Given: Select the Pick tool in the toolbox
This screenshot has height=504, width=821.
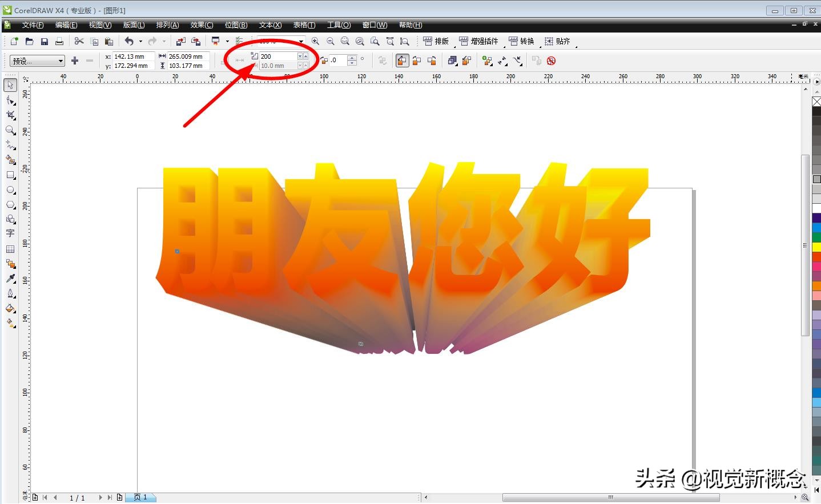Looking at the screenshot, I should [10, 84].
